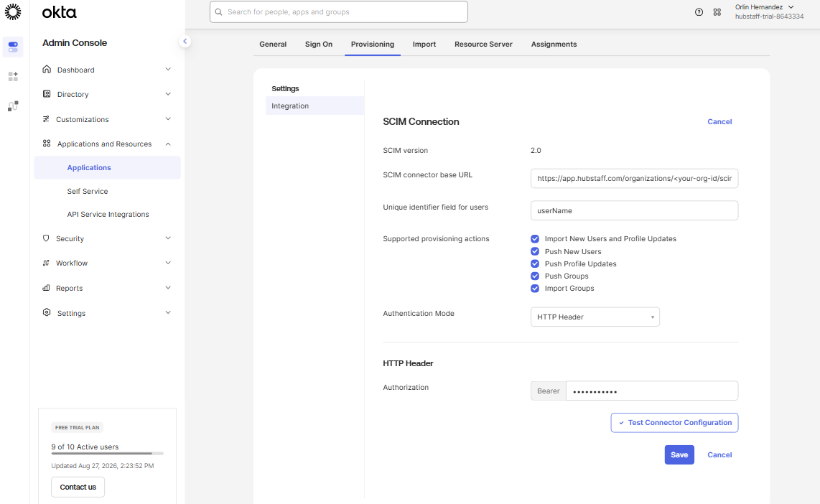Screen dimensions: 820x504
Task: Open the apps grid icon in header
Action: (717, 12)
